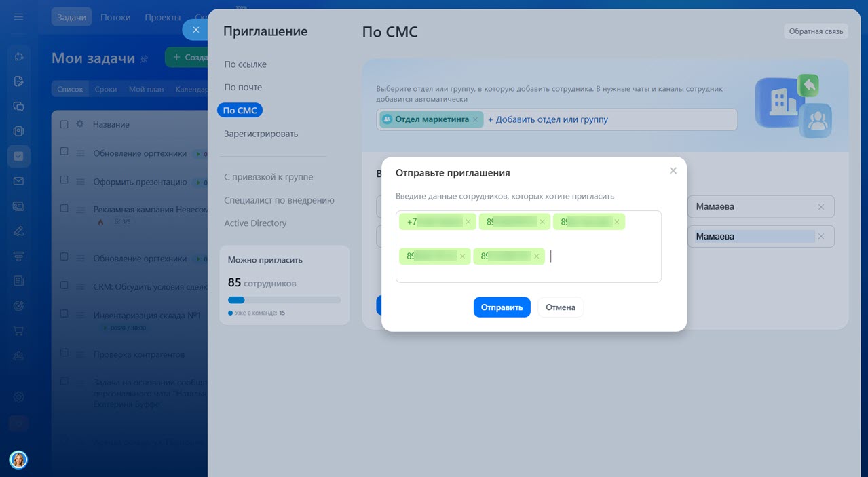Open the hamburger main menu
This screenshot has width=868, height=477.
[18, 17]
